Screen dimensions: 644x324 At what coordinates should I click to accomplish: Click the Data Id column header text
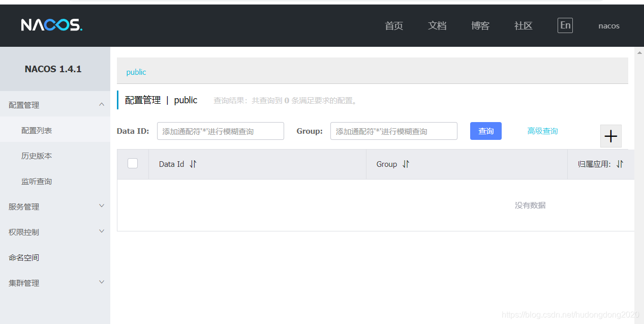pyautogui.click(x=171, y=164)
